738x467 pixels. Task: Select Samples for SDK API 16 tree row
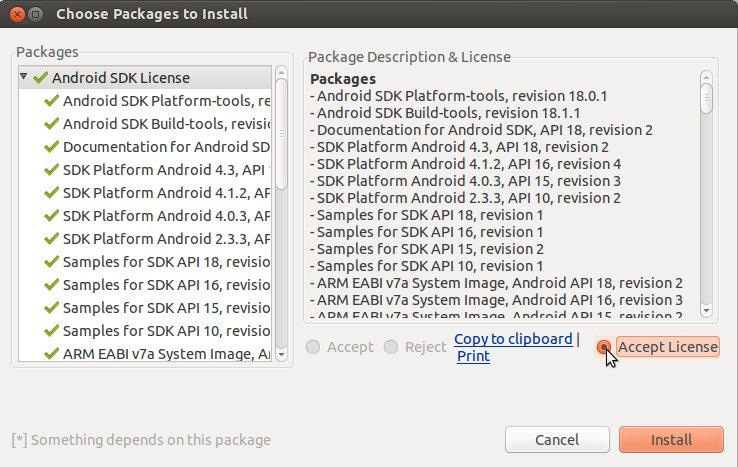pos(145,285)
